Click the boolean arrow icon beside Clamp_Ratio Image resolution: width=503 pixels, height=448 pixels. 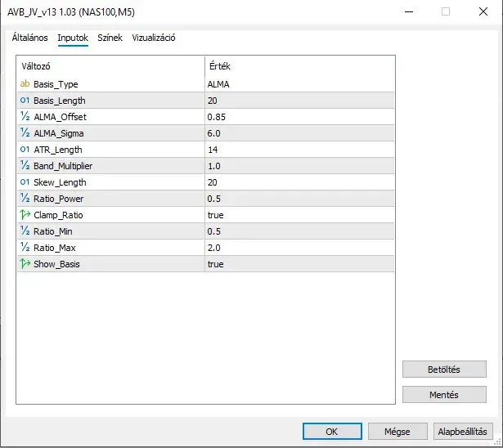point(25,214)
